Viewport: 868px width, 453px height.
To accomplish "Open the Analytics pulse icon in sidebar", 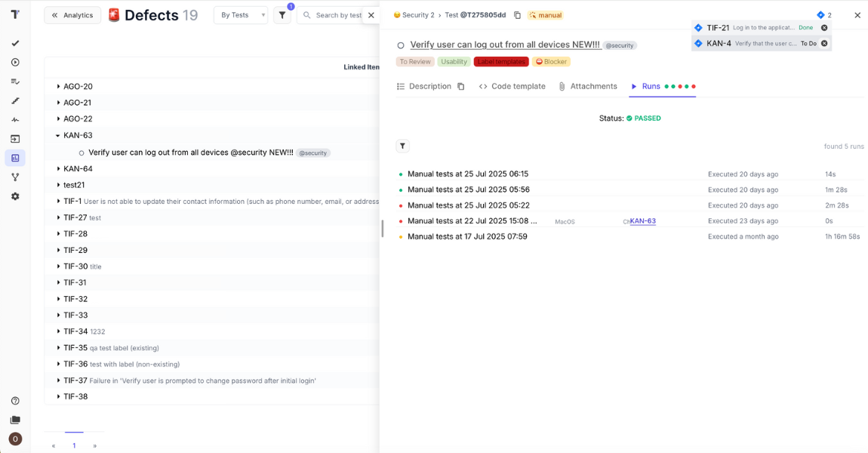I will click(x=15, y=119).
